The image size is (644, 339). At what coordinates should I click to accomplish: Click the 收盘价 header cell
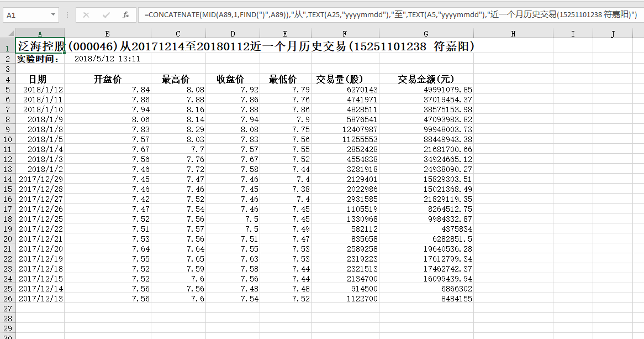coord(232,79)
